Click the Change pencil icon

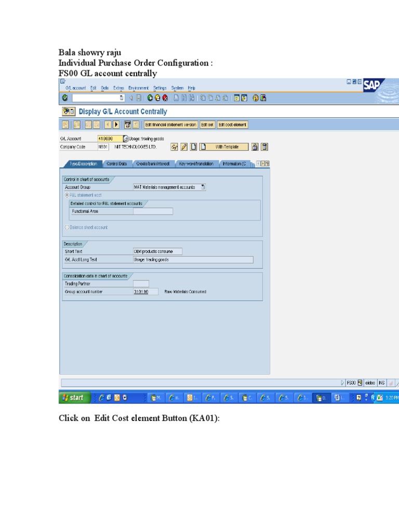(x=183, y=147)
